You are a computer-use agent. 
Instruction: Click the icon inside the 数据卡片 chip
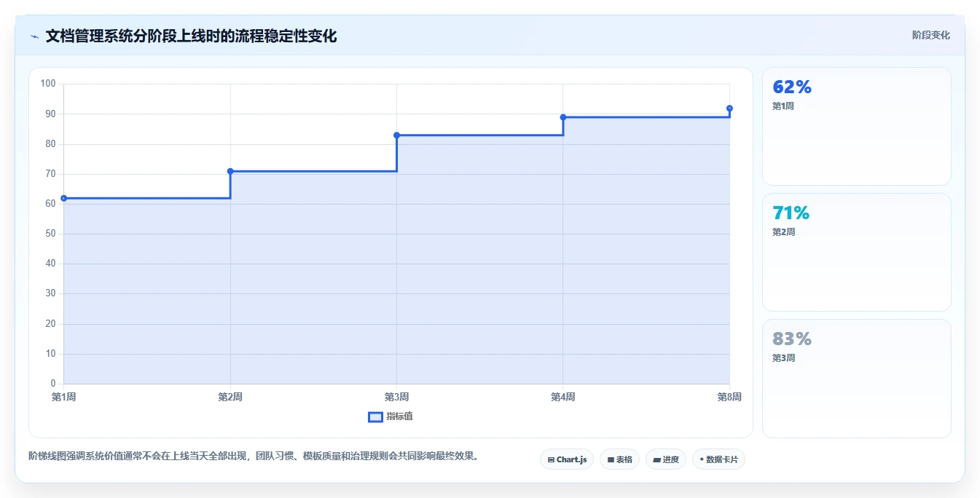coord(702,459)
